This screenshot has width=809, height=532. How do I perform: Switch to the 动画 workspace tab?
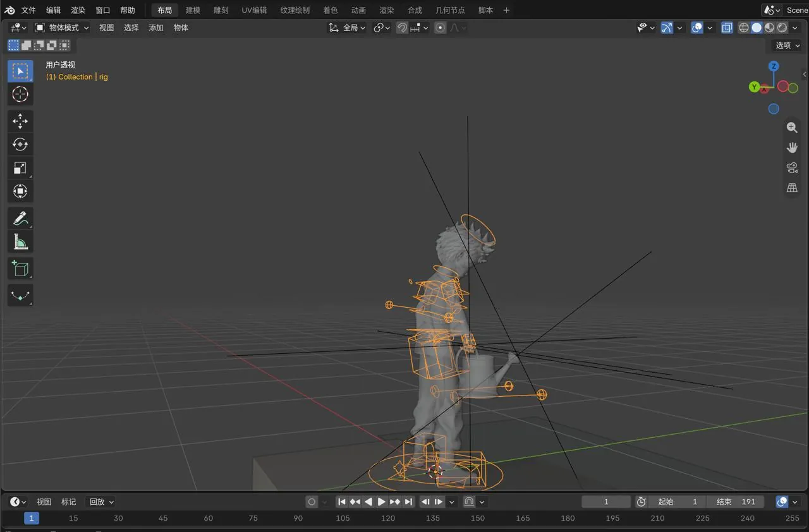click(x=358, y=10)
